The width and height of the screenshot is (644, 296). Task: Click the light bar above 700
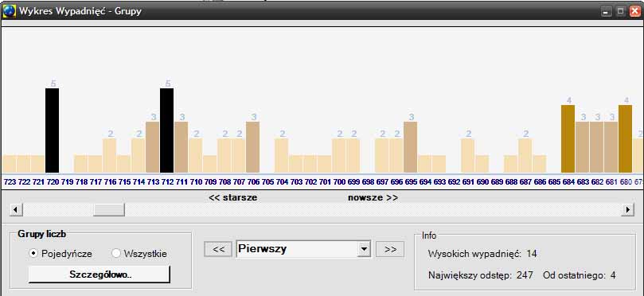[x=339, y=156]
